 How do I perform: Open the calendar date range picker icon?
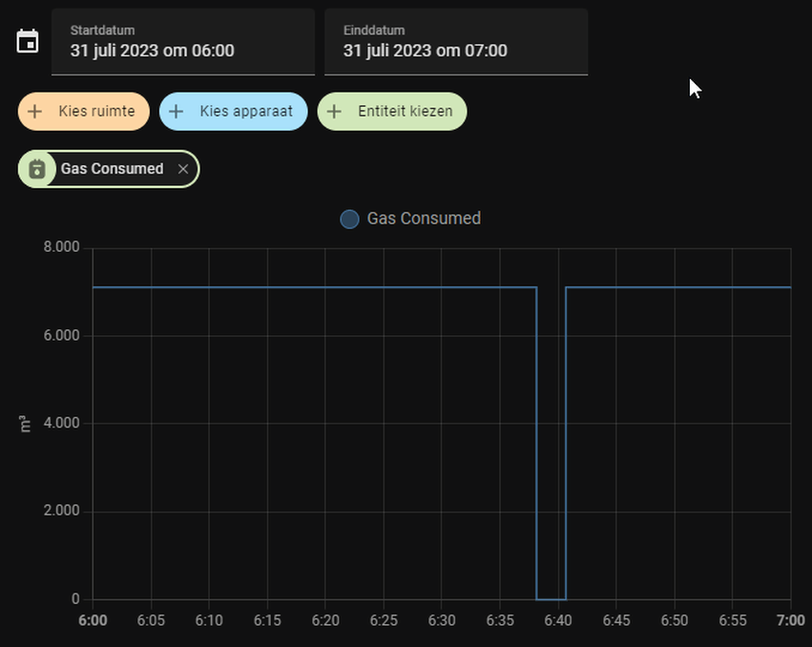click(28, 41)
